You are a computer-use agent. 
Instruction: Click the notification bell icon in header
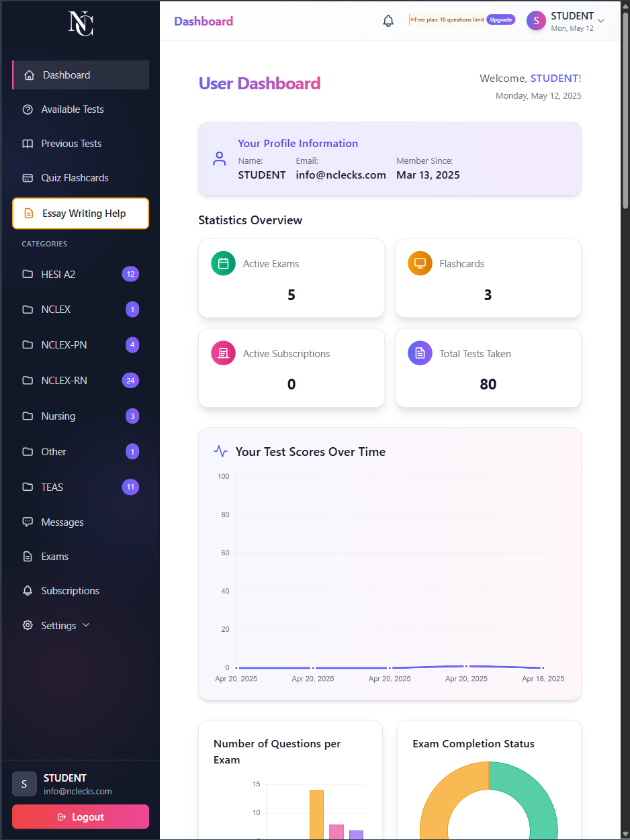coord(388,21)
